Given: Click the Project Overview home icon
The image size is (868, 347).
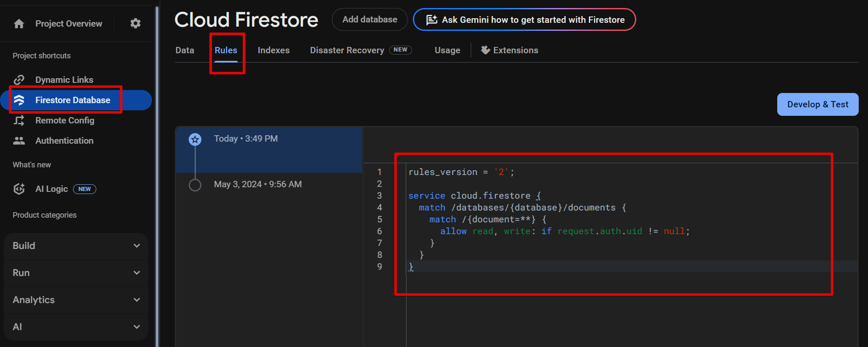Looking at the screenshot, I should (x=19, y=24).
